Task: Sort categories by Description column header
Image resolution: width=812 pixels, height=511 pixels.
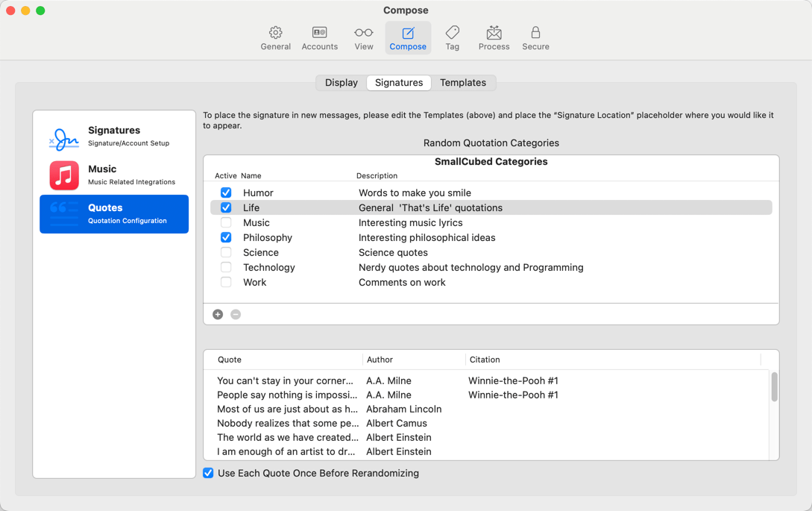Action: (377, 176)
